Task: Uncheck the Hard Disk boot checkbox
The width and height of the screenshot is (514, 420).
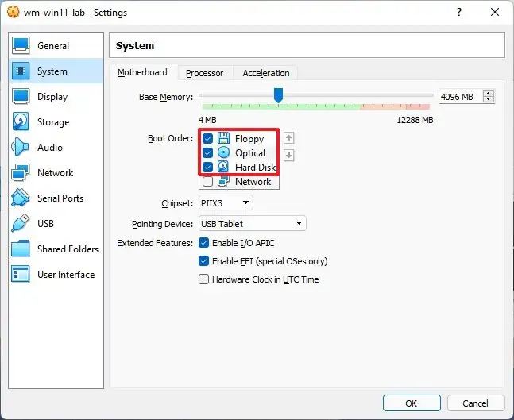Action: (207, 167)
